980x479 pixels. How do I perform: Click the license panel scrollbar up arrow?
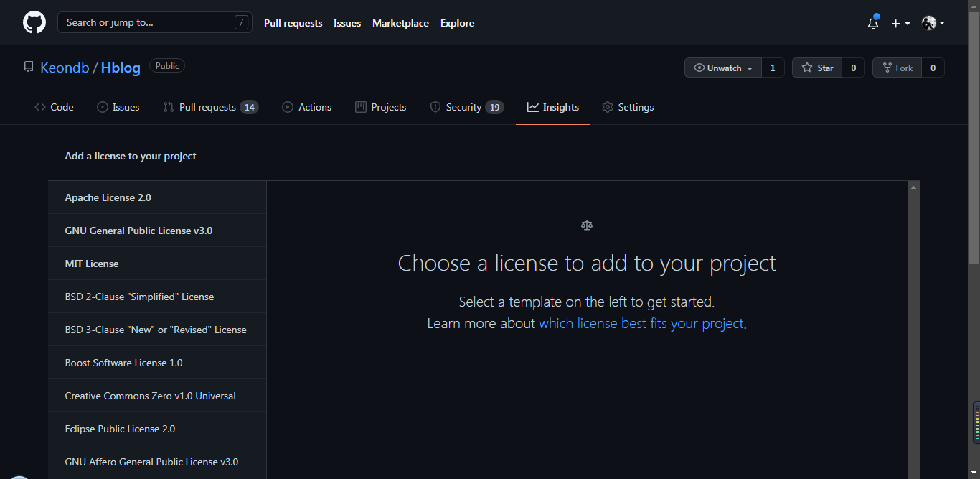[913, 187]
